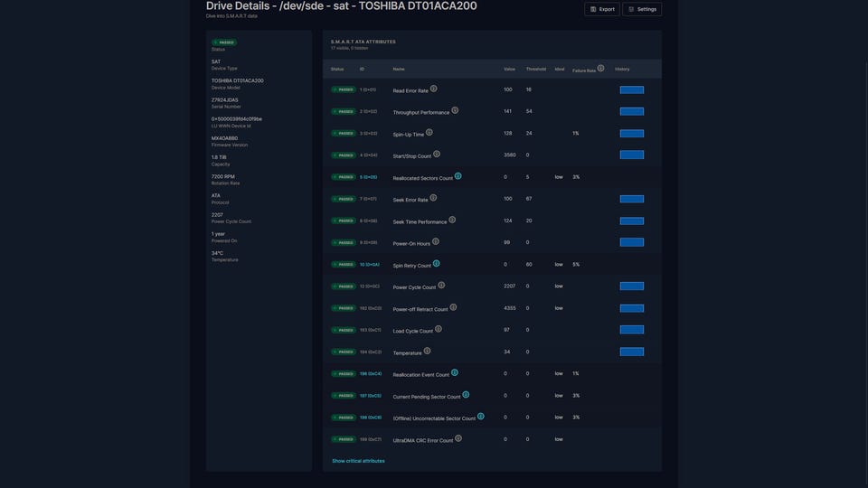
Task: Click history bar for Start/Stop Count
Action: 632,155
